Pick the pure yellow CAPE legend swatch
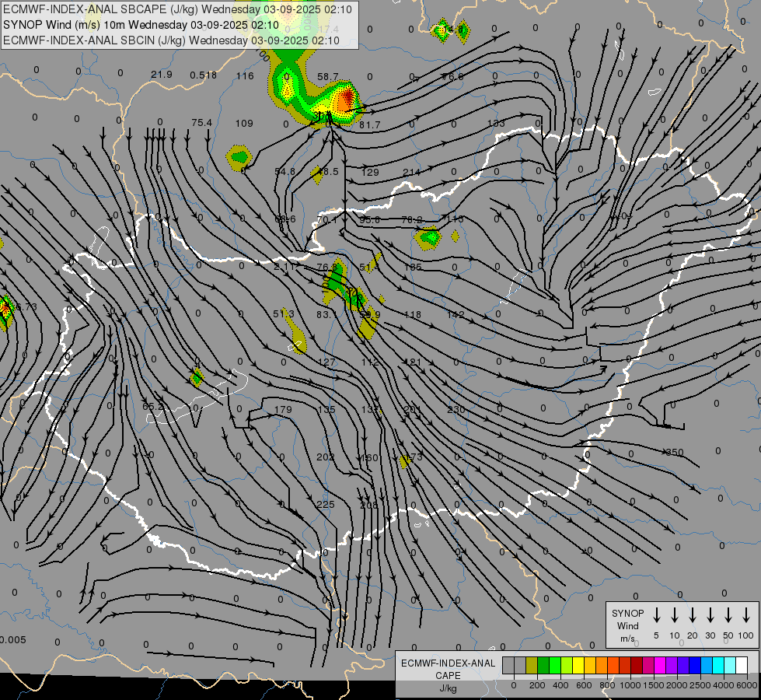This screenshot has height=700, width=761. pos(578,666)
